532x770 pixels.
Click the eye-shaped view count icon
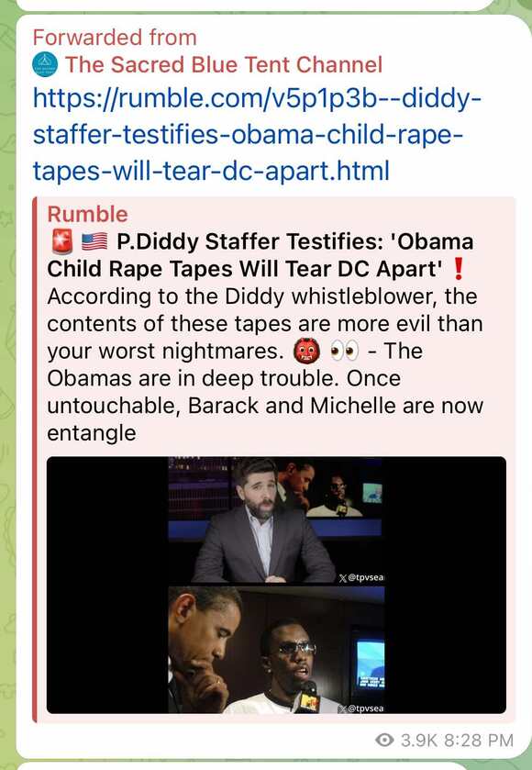384,740
